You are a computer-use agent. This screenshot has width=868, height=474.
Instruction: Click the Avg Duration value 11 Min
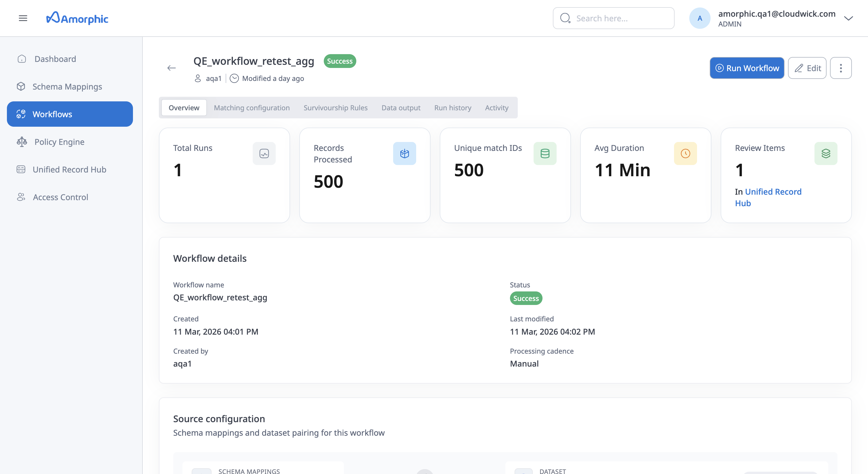point(622,170)
